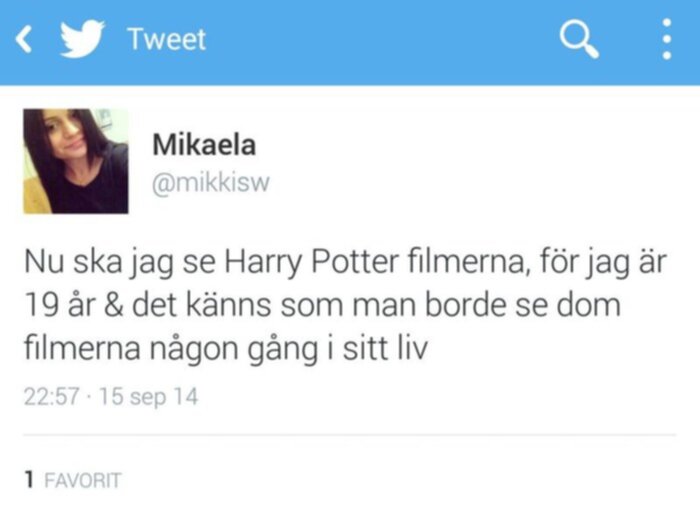Screen dimensions: 700x514
Task: Click the divider line under the timestamp
Action: pos(350,434)
